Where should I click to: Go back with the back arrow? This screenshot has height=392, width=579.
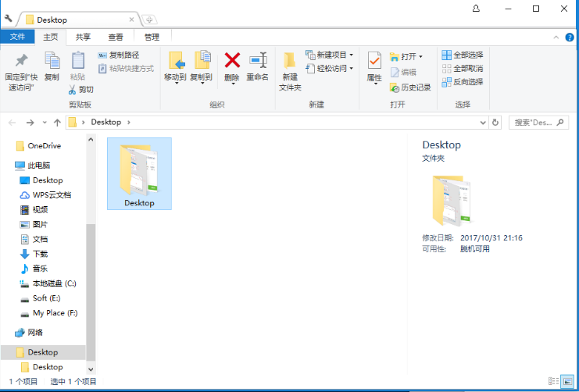click(13, 123)
